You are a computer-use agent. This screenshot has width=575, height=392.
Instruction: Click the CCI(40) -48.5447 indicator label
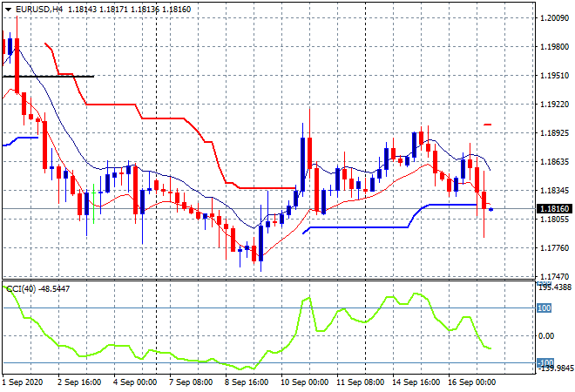click(x=38, y=289)
